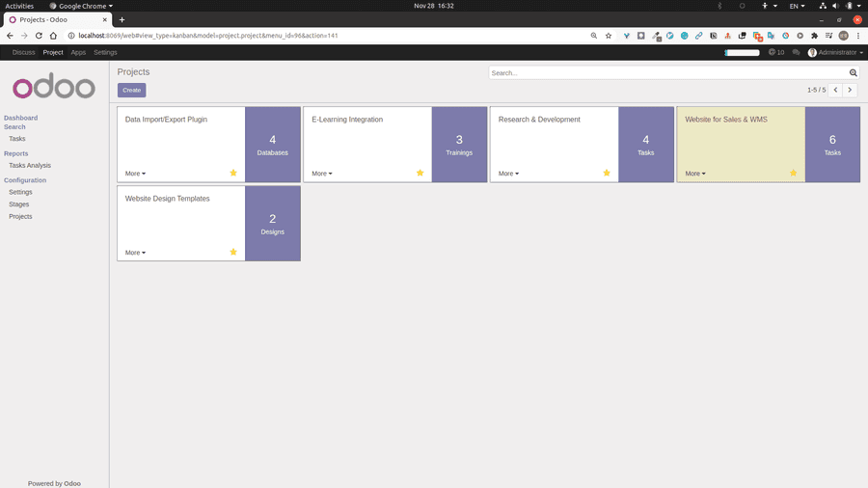Open the clock showing Nov 28 16:32

(x=434, y=6)
